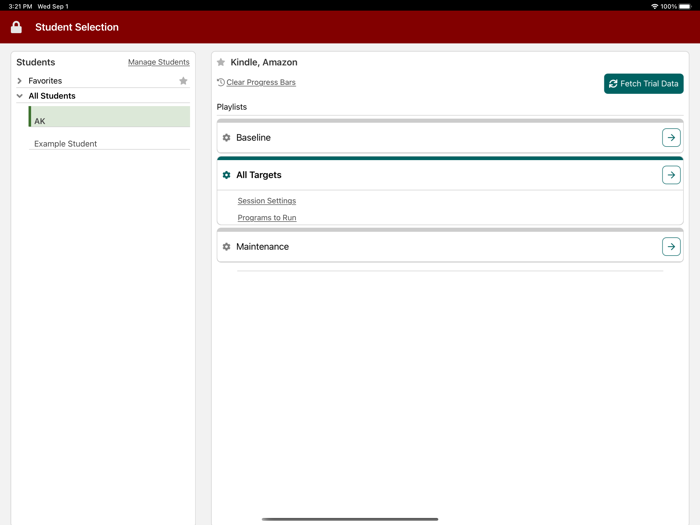Open Session Settings link
700x525 pixels.
click(x=267, y=201)
